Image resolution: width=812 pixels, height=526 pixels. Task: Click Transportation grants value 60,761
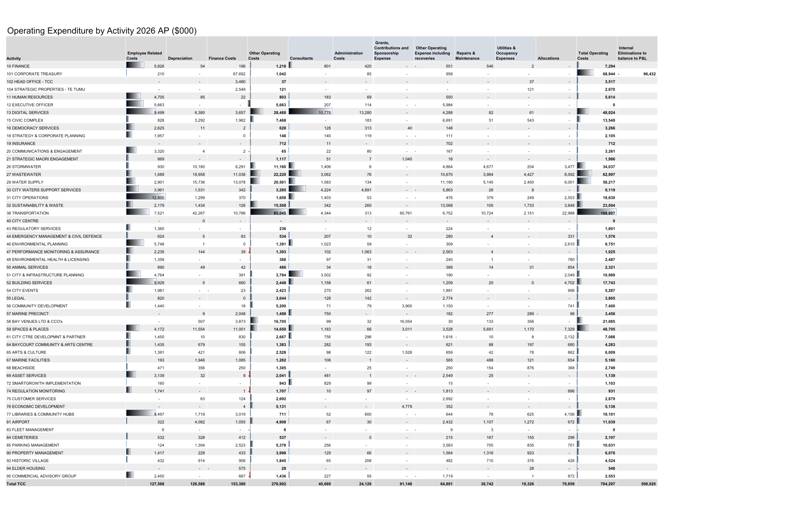(x=406, y=213)
